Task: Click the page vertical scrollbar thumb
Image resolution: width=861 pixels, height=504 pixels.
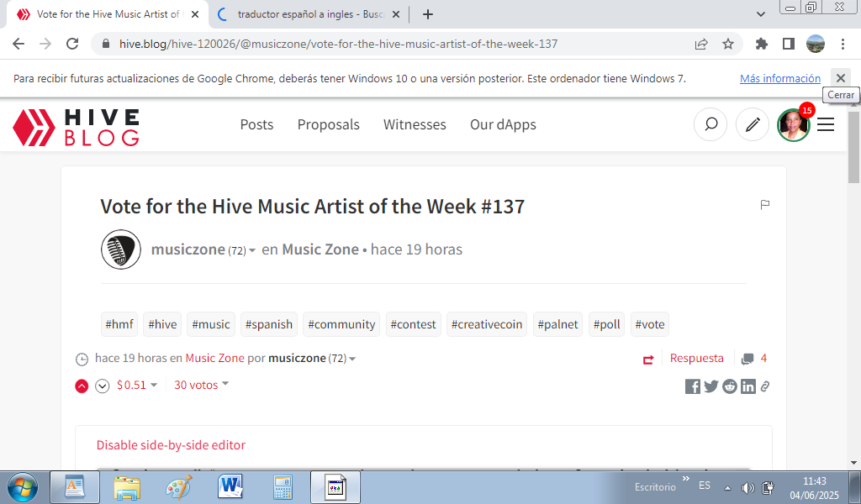Action: pos(853,147)
